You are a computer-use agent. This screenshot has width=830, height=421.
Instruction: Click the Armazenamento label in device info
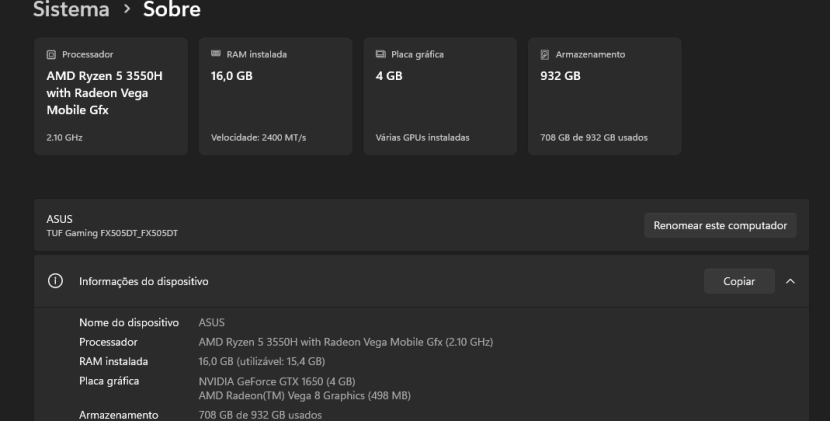click(119, 415)
